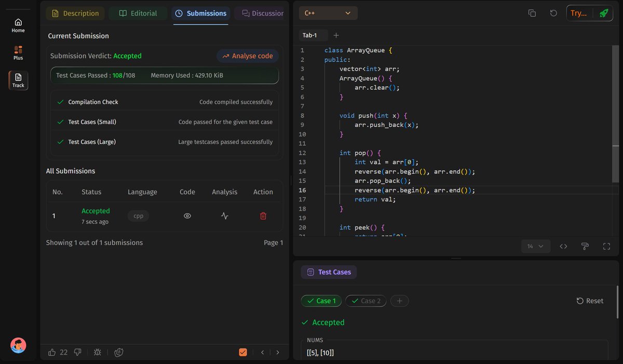Select the Submissions tab
The width and height of the screenshot is (623, 364).
click(201, 13)
